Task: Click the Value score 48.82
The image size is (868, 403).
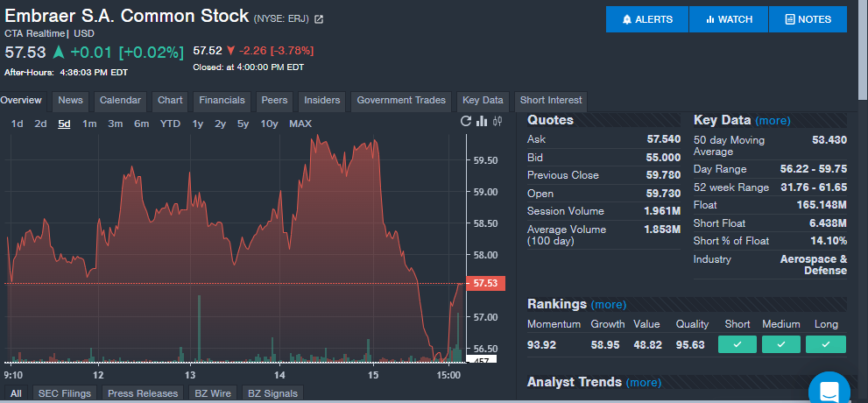Action: pos(647,345)
